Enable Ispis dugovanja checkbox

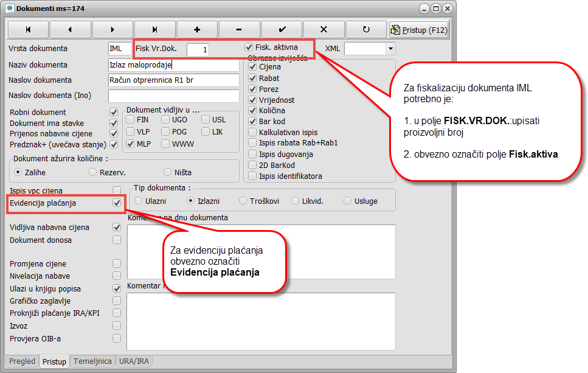252,154
